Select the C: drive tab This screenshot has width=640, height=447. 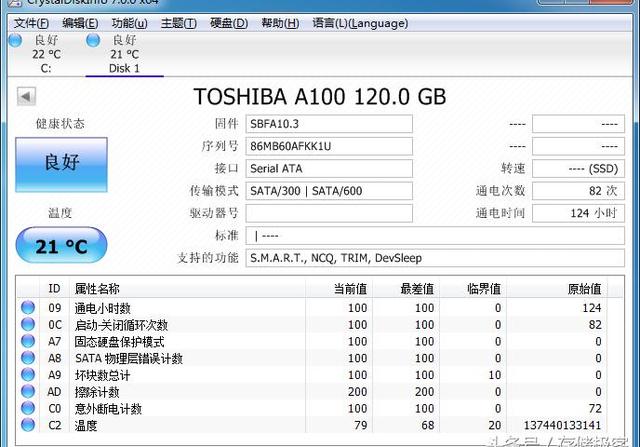click(46, 68)
